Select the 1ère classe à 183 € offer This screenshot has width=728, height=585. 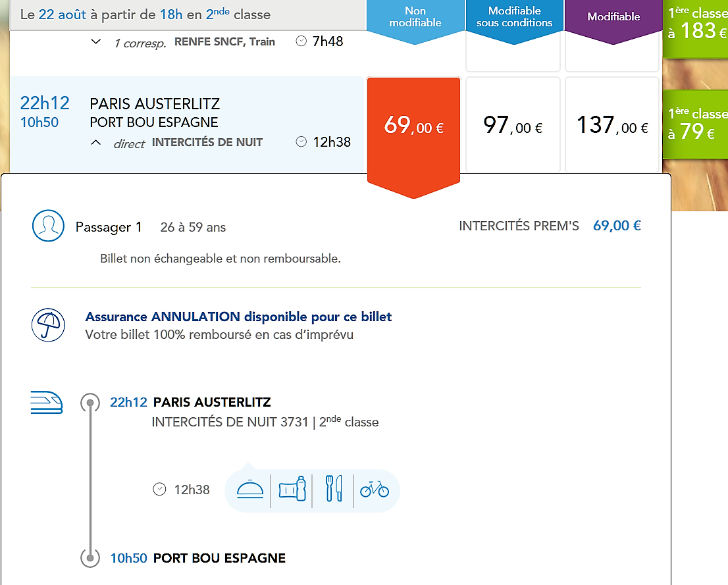click(x=695, y=24)
